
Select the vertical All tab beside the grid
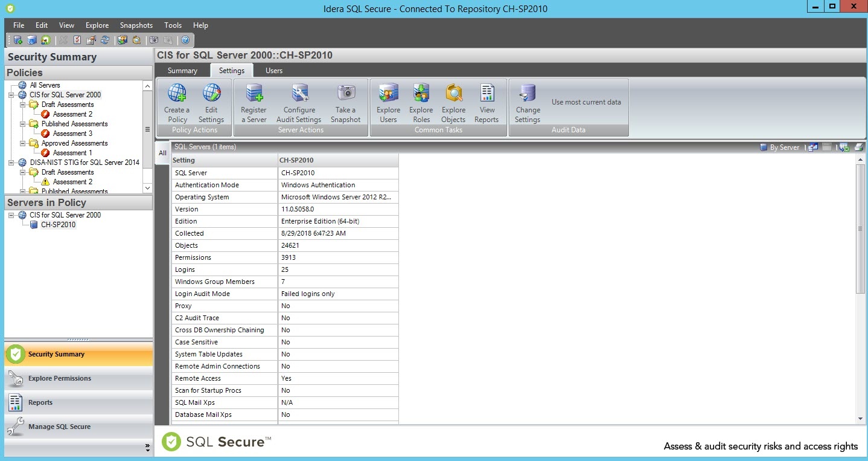coord(162,153)
